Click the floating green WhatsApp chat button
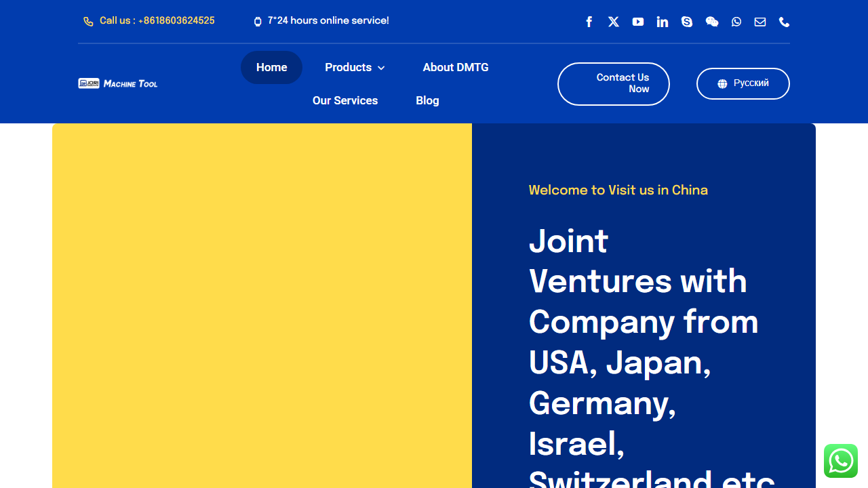This screenshot has width=868, height=488. [x=841, y=461]
